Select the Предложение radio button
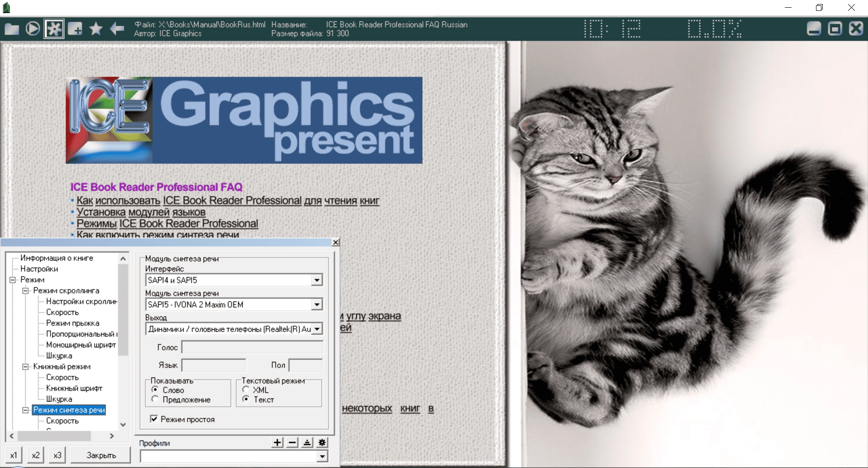 (155, 399)
